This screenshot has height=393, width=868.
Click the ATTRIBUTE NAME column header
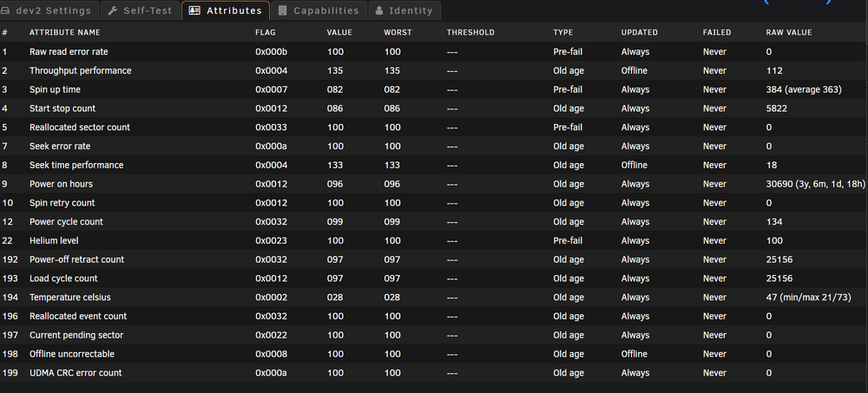[65, 33]
